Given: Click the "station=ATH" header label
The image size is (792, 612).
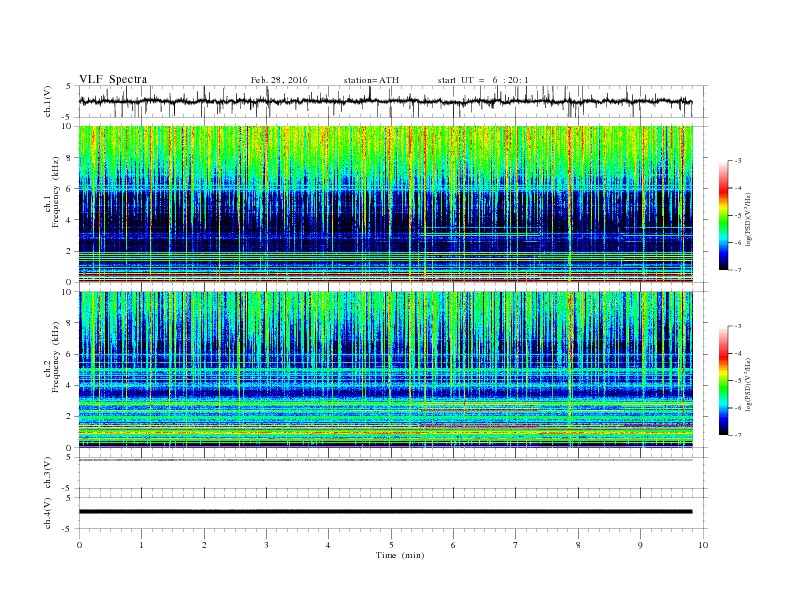Looking at the screenshot, I should (371, 80).
